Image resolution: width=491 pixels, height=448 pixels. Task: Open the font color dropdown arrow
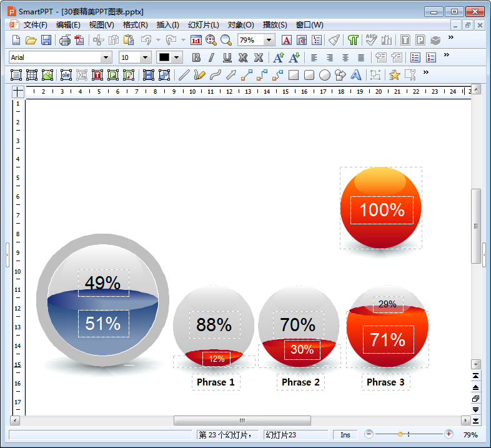177,57
